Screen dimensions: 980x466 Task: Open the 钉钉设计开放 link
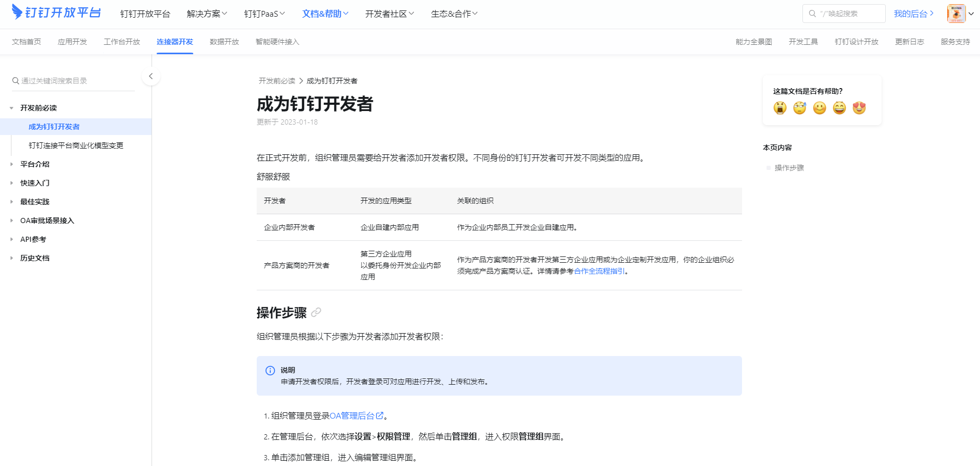click(857, 42)
